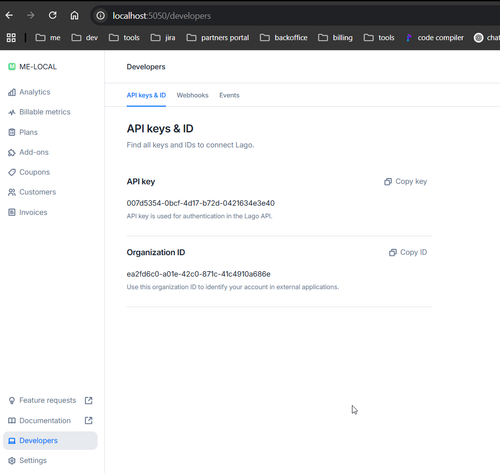Open the 'me' bookmarks folder
This screenshot has width=500, height=473.
48,38
